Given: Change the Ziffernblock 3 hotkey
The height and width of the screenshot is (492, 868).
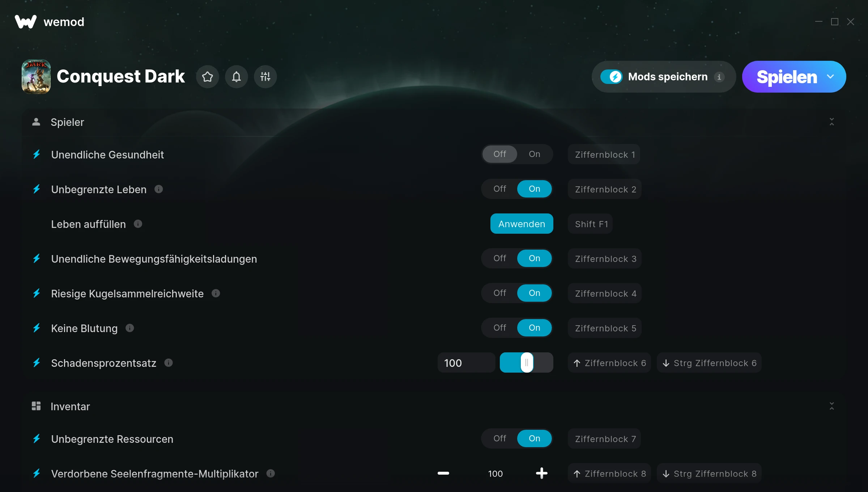Looking at the screenshot, I should pos(605,259).
